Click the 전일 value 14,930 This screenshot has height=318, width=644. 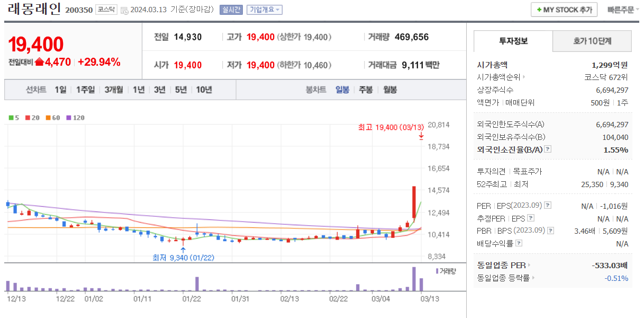pyautogui.click(x=188, y=37)
